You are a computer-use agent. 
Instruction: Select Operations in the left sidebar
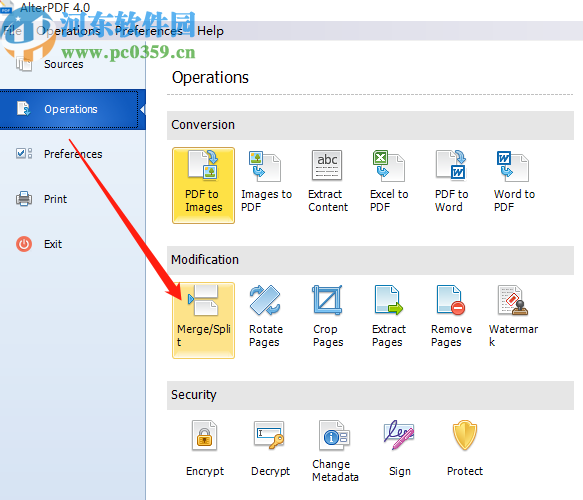[73, 109]
